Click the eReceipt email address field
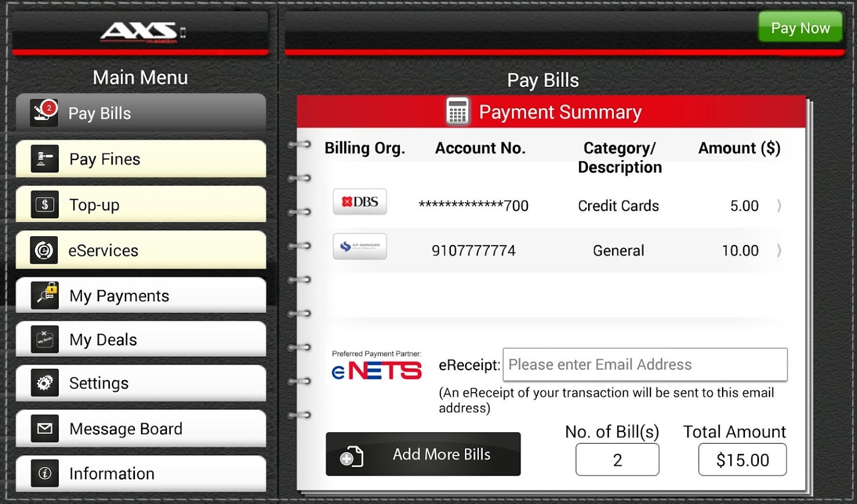 pyautogui.click(x=644, y=365)
